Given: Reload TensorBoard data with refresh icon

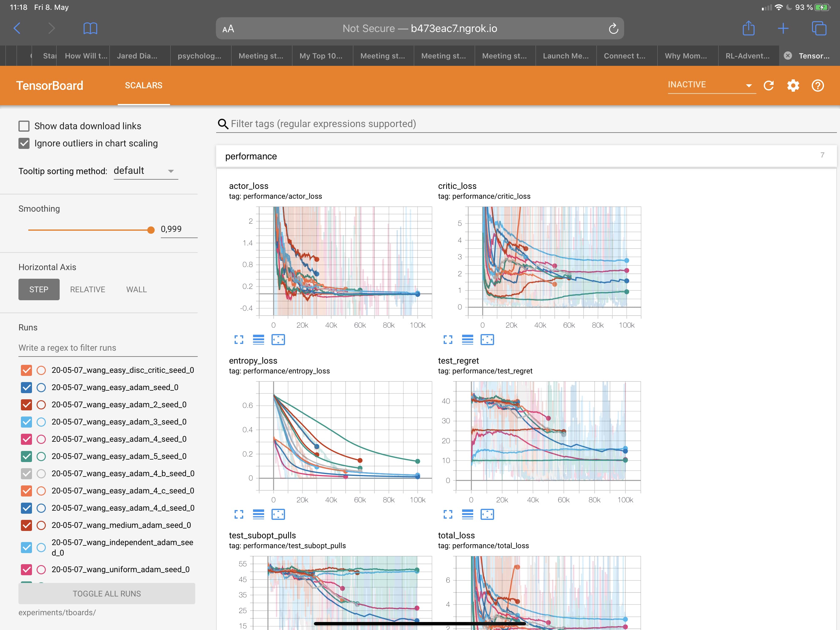Looking at the screenshot, I should click(x=769, y=86).
